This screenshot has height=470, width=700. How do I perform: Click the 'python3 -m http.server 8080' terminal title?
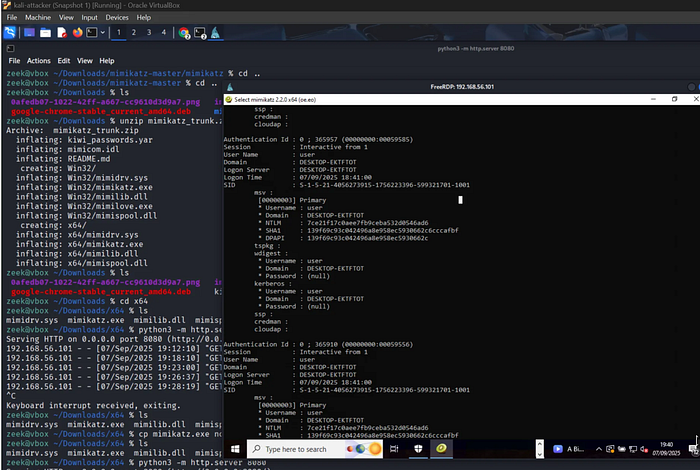click(476, 48)
